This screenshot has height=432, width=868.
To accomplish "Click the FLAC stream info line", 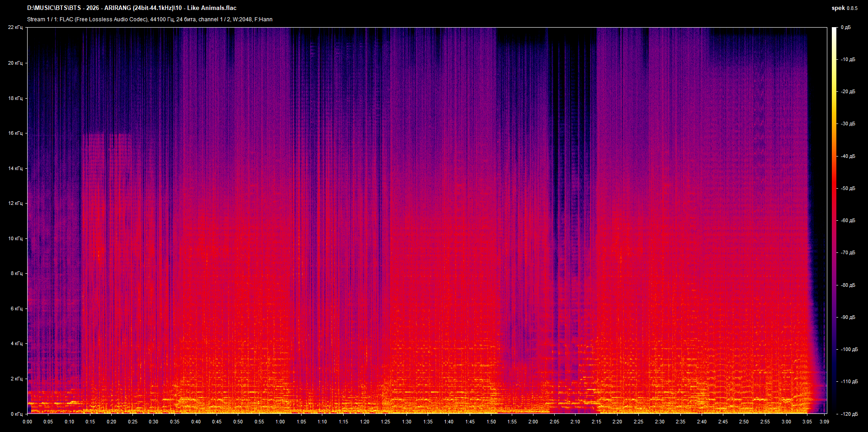I will coord(149,19).
